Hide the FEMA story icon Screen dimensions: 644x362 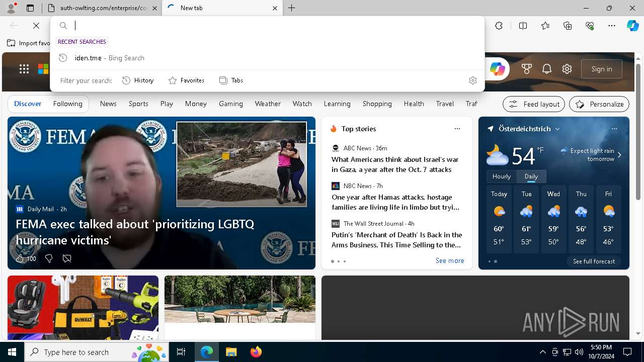[67, 258]
